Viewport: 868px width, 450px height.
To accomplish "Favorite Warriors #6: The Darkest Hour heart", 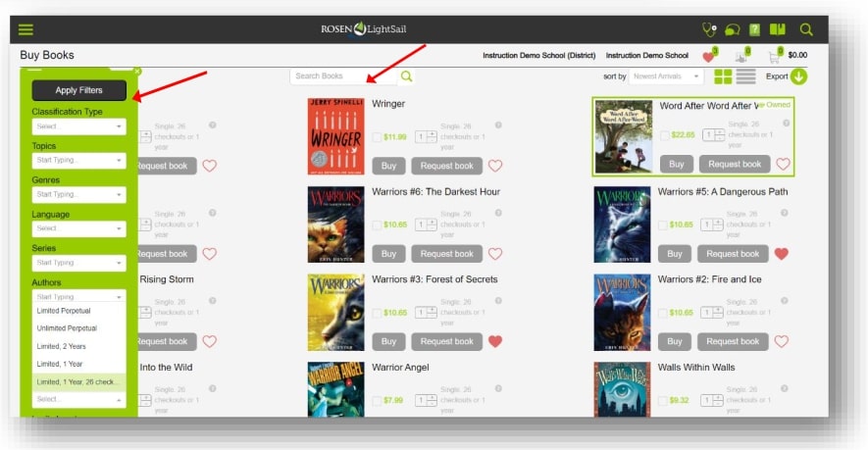I will (495, 254).
